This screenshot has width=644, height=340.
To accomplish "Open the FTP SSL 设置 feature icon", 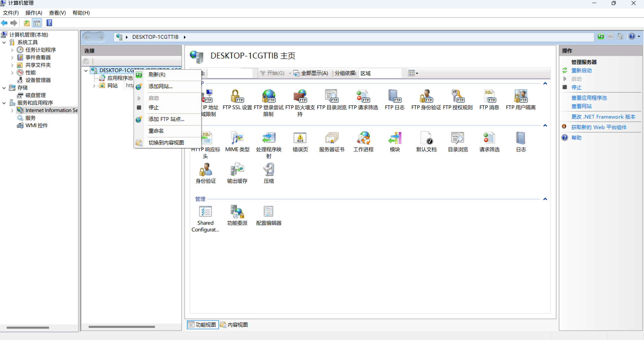I will coord(237,100).
